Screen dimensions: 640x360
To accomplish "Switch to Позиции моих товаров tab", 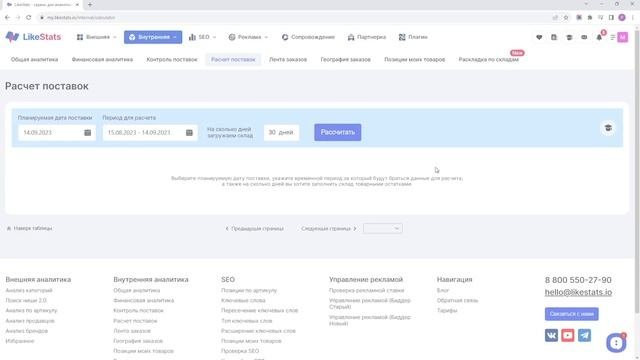I will (414, 60).
